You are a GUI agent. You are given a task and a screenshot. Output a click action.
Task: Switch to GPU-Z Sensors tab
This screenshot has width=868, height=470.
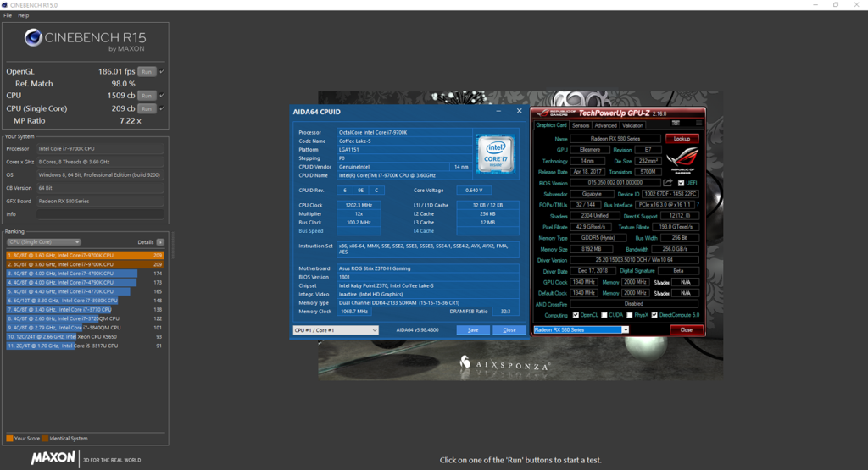(x=581, y=125)
